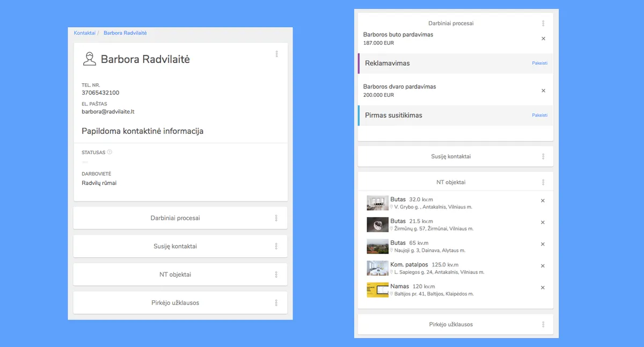Remove the 32.0 kv.m Butas listing
Screen dimensions: 644x347
pyautogui.click(x=543, y=201)
